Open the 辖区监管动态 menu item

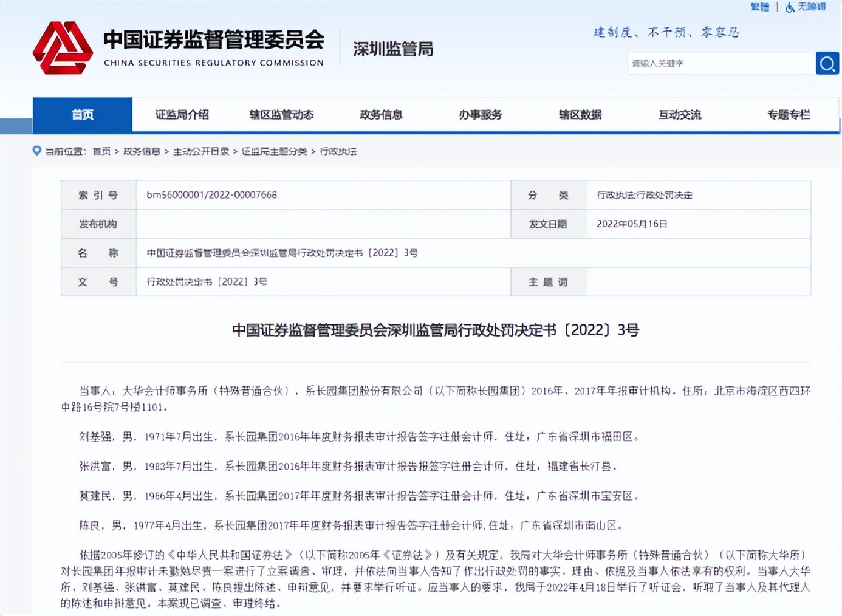[x=282, y=114]
